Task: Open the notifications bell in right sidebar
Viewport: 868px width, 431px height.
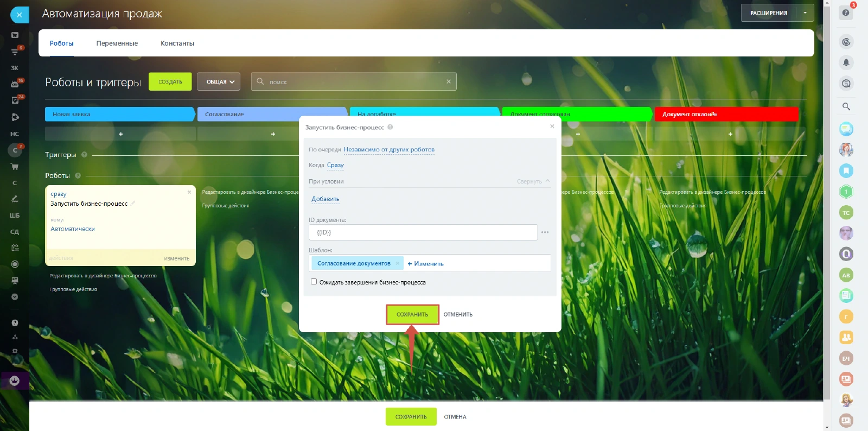Action: coord(846,62)
